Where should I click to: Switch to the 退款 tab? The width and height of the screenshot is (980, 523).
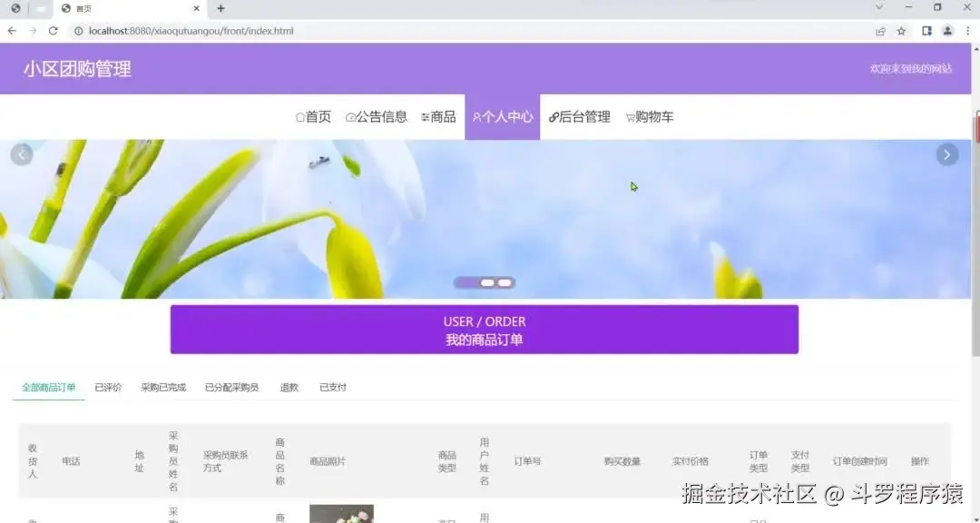coord(288,387)
